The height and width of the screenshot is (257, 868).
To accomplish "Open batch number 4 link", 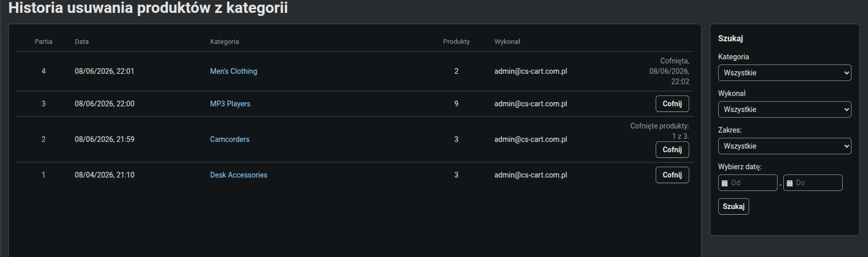I will tap(43, 71).
